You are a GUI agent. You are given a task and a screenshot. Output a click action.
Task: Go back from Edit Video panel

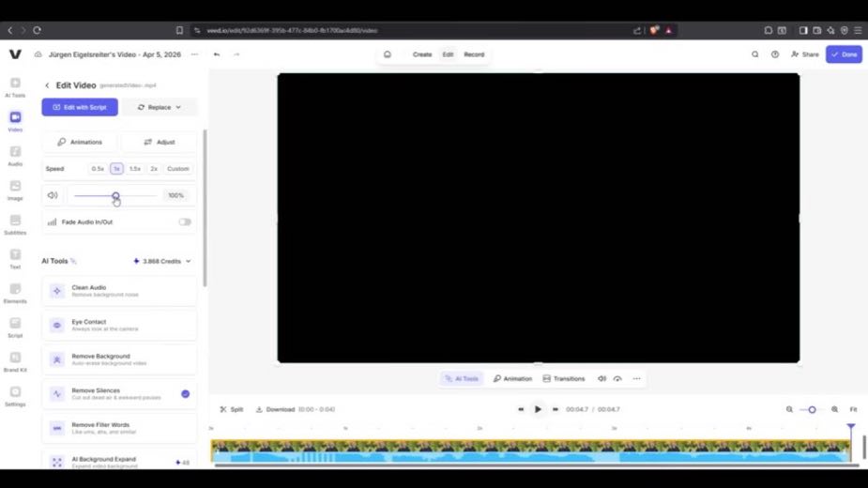coord(47,85)
